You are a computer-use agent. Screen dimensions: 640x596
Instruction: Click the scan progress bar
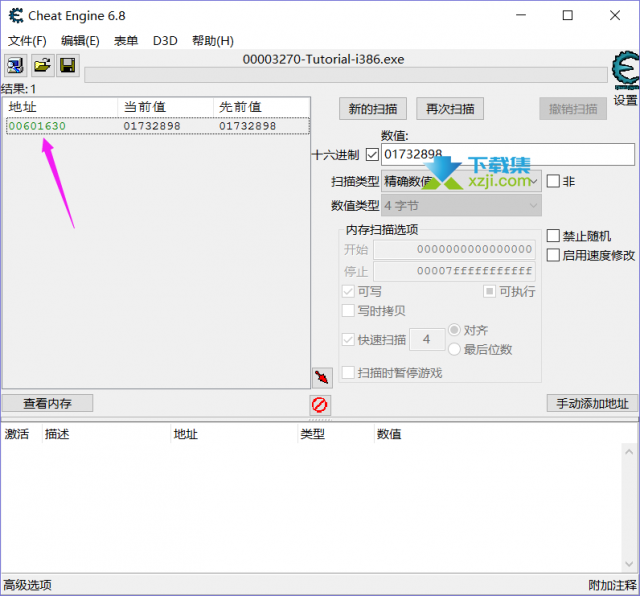[x=346, y=75]
